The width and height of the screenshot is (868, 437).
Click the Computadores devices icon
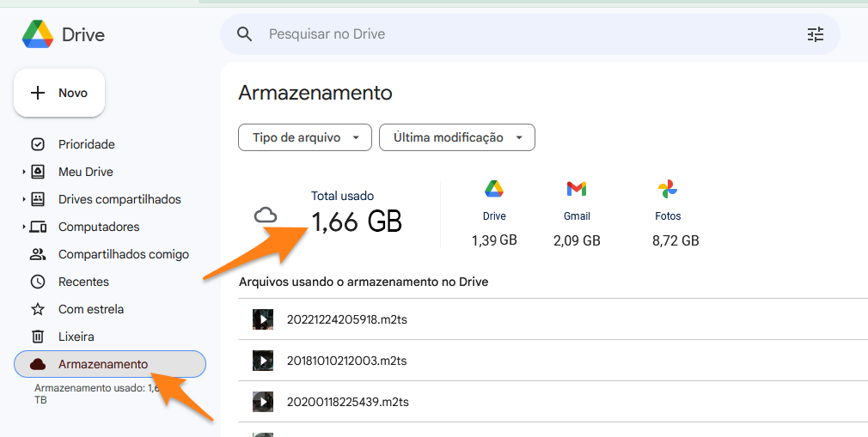(38, 227)
